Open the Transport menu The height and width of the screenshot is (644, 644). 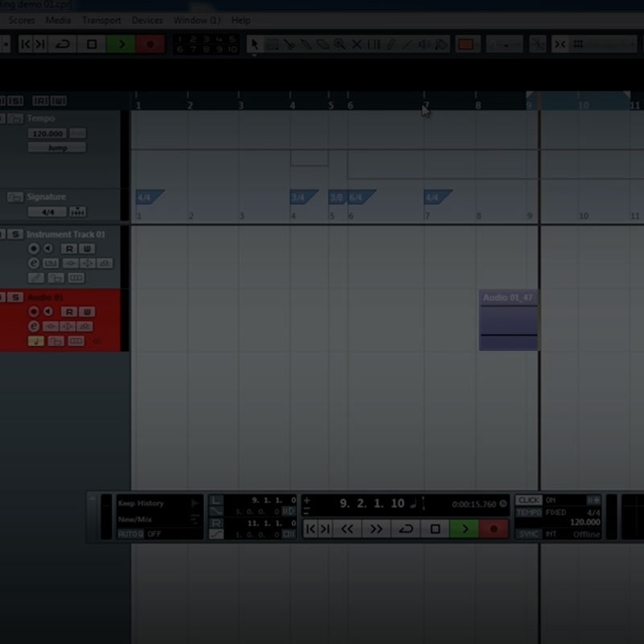[101, 20]
